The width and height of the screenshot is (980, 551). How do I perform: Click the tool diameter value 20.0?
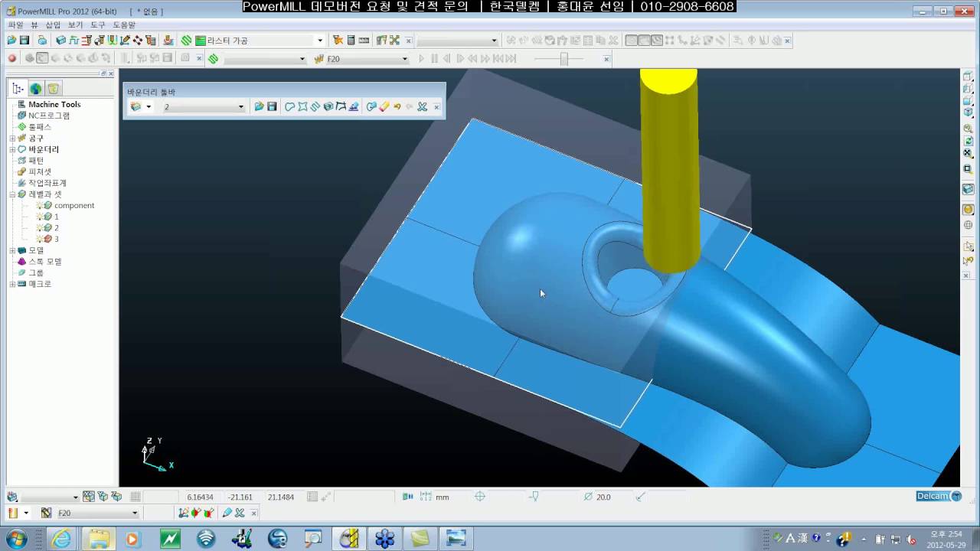point(603,497)
